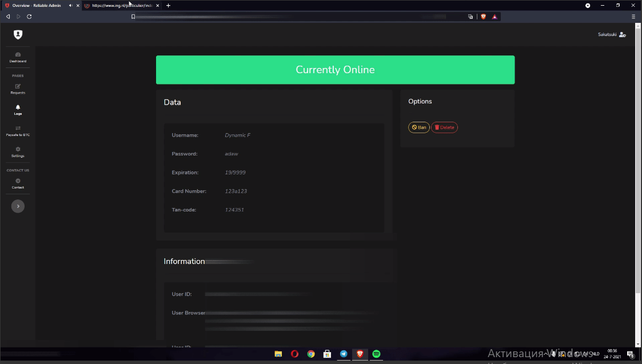Click the page's vertical scrollbar
Image resolution: width=642 pixels, height=364 pixels.
tap(638, 171)
